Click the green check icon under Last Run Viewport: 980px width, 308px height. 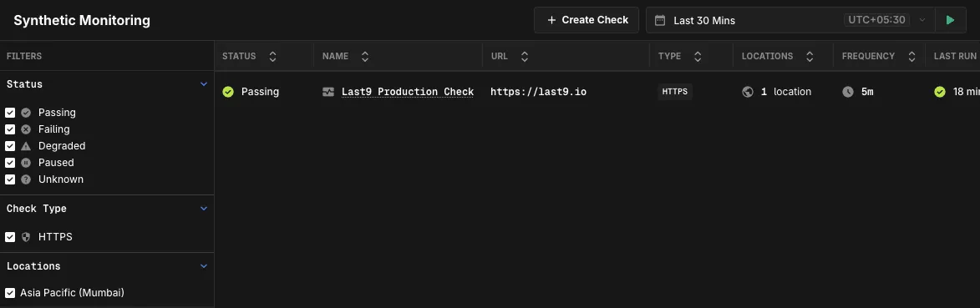[x=939, y=92]
